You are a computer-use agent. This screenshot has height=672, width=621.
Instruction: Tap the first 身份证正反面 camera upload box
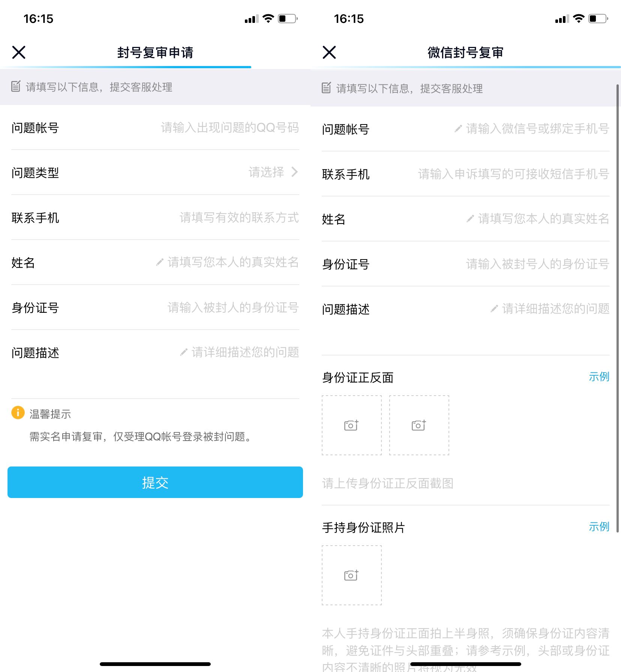coord(351,425)
